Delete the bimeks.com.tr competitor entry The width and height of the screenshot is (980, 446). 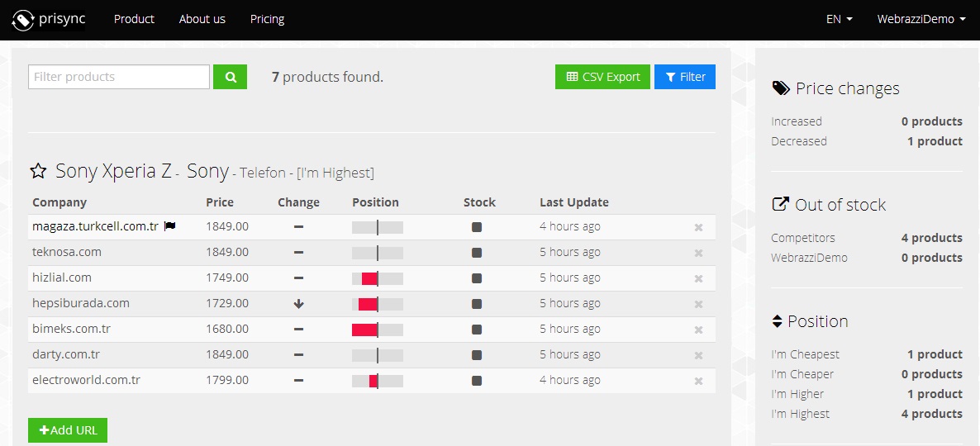tap(698, 330)
